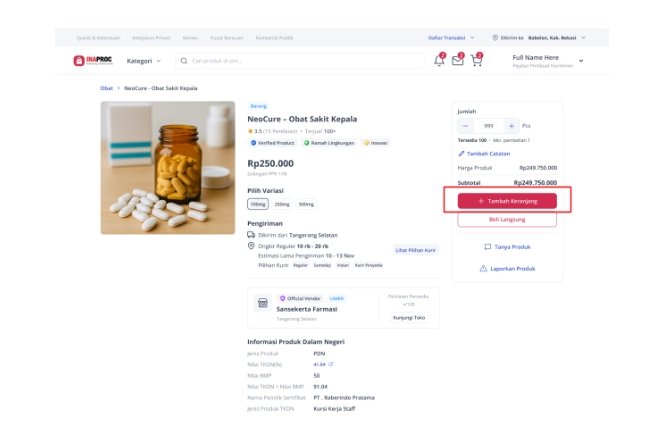The width and height of the screenshot is (657, 424).
Task: Select the 500mg variation
Action: click(306, 204)
